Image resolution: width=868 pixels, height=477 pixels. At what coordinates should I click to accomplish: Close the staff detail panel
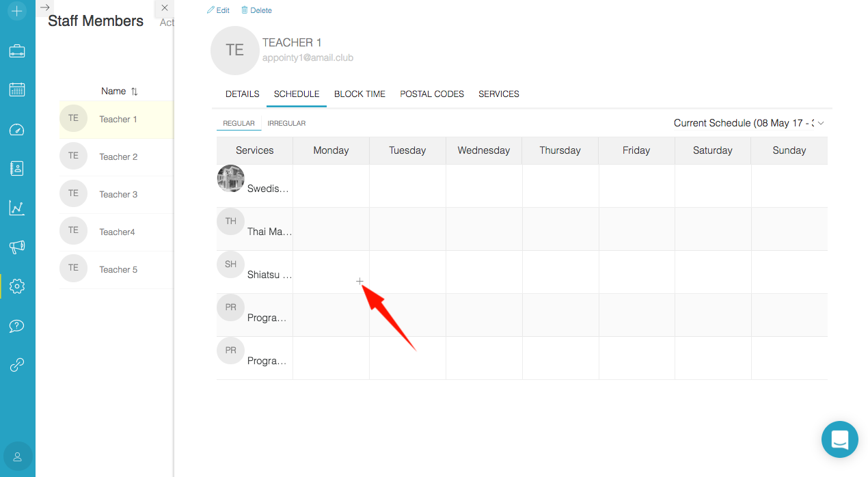(164, 8)
